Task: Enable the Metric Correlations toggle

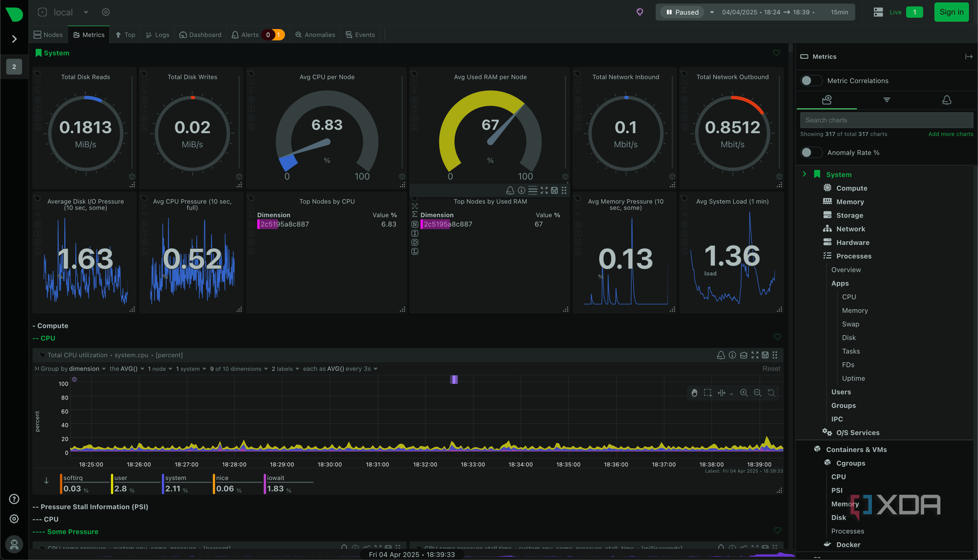Action: (x=811, y=80)
